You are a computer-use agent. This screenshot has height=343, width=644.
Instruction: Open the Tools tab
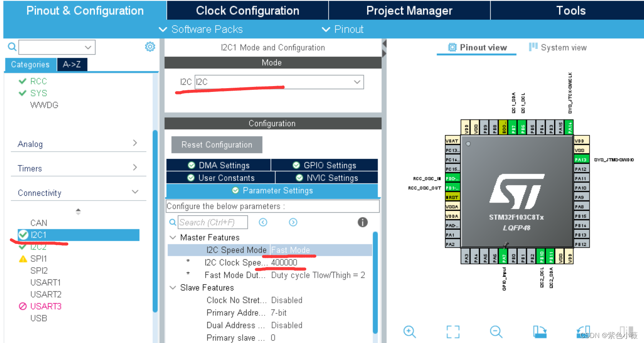click(x=571, y=10)
